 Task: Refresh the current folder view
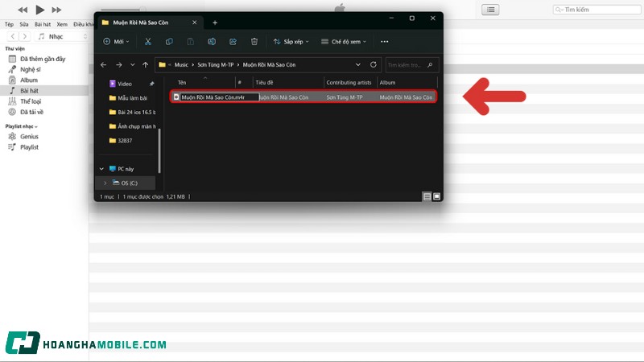point(373,64)
